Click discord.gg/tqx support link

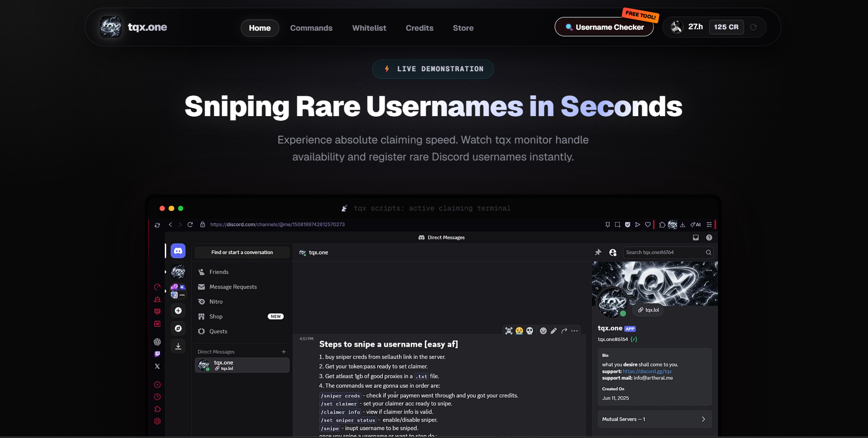pyautogui.click(x=647, y=371)
